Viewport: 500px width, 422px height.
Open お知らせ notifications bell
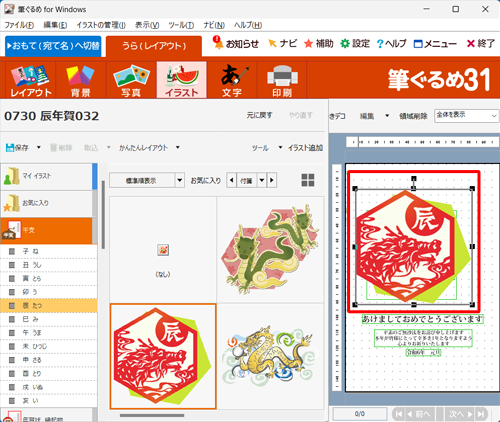(236, 43)
